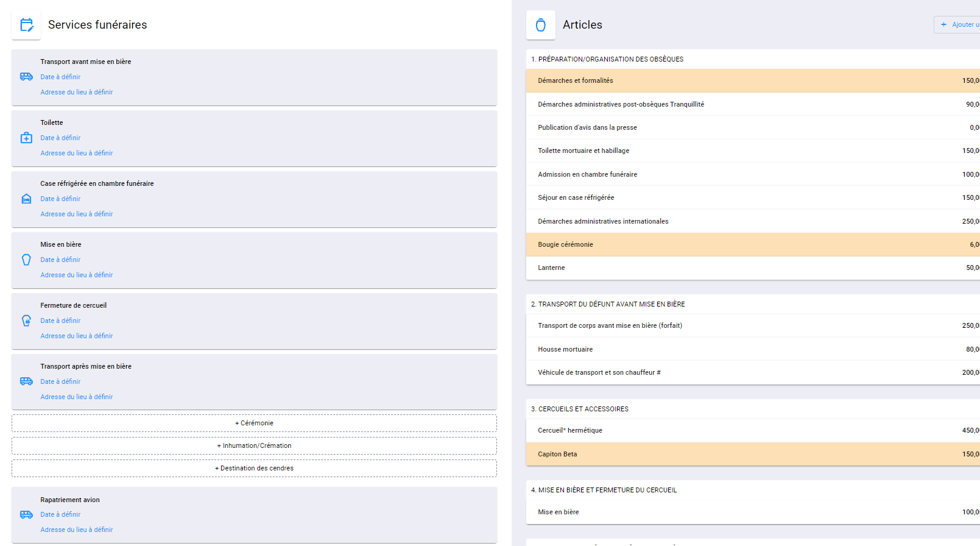980x546 pixels.
Task: Select Transport de corps avant mise en bière (forfait)
Action: pyautogui.click(x=753, y=325)
